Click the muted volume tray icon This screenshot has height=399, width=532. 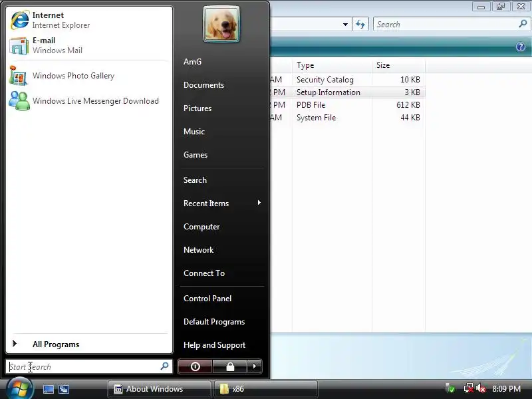coord(480,388)
